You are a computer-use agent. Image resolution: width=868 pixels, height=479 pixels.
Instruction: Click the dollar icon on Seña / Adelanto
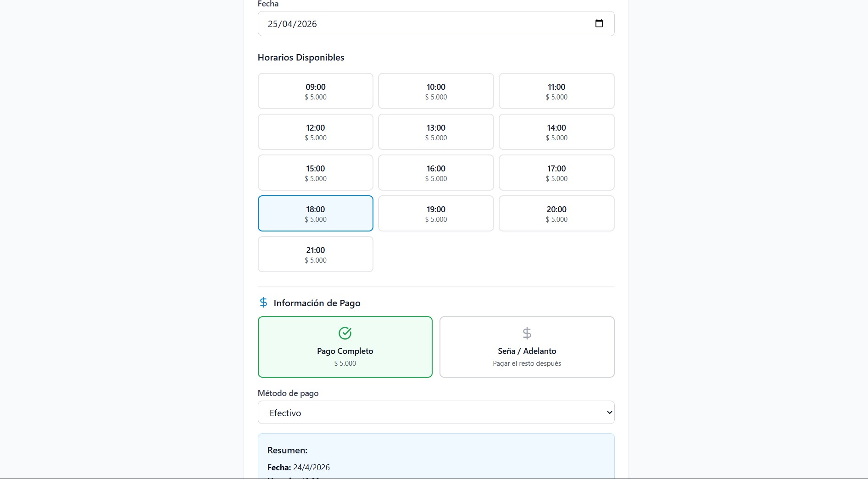pos(527,333)
